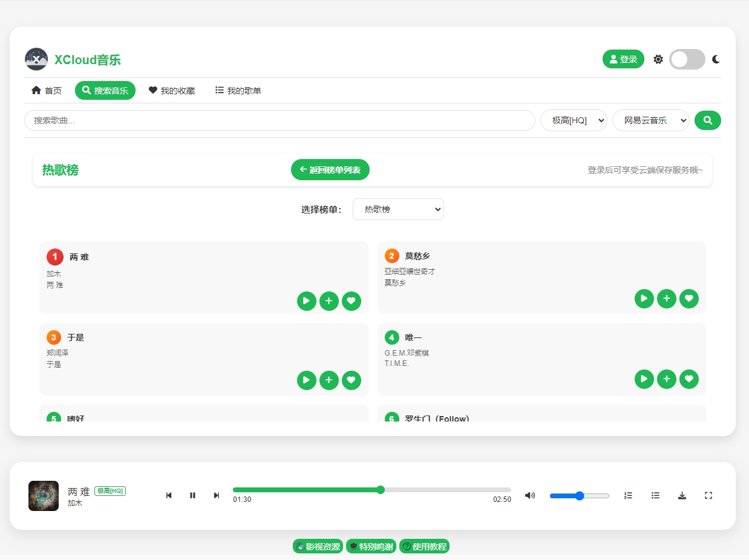749x560 pixels.
Task: Mute audio with the speaker icon
Action: 530,496
